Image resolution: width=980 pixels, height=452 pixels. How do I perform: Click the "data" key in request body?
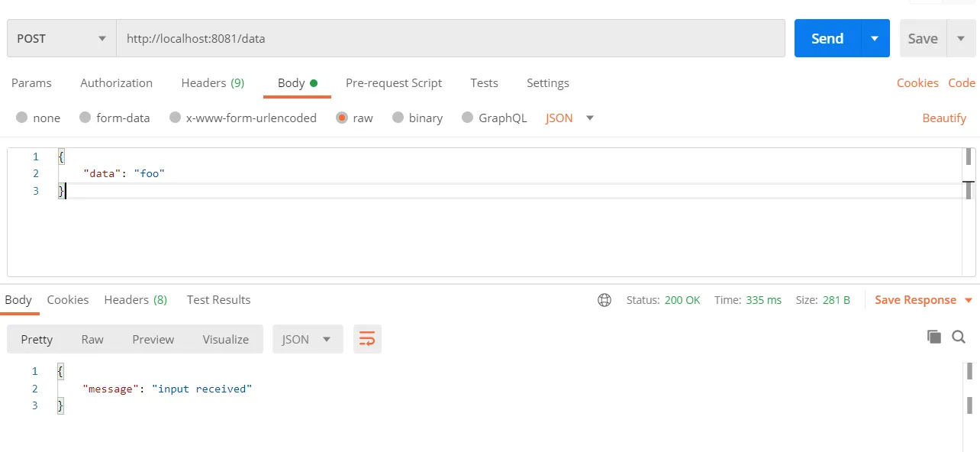pyautogui.click(x=102, y=173)
